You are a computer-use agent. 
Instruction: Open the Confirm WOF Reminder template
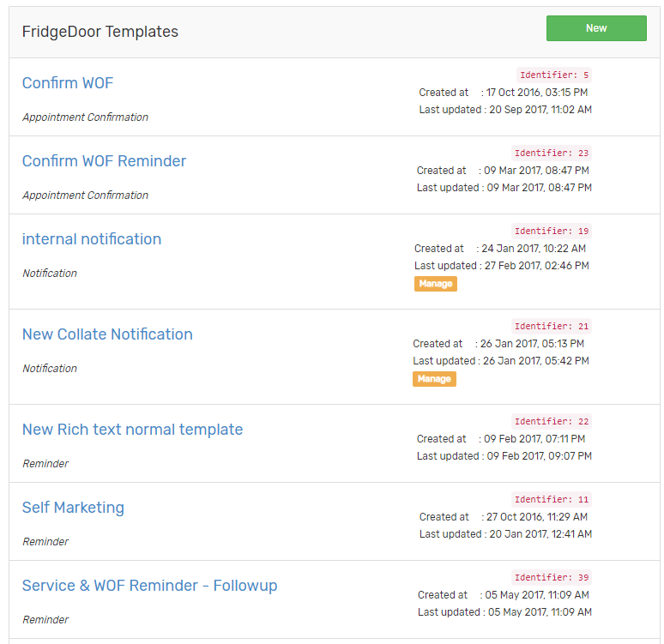click(104, 161)
